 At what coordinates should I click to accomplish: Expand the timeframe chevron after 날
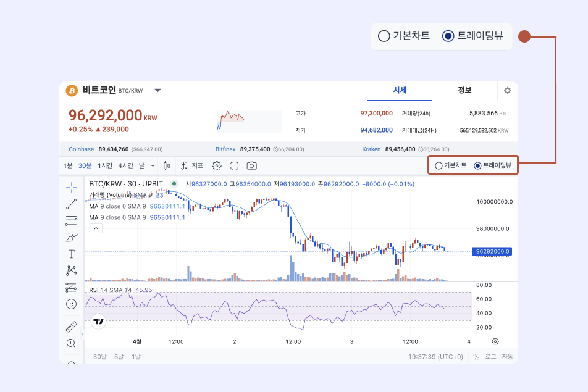[153, 165]
